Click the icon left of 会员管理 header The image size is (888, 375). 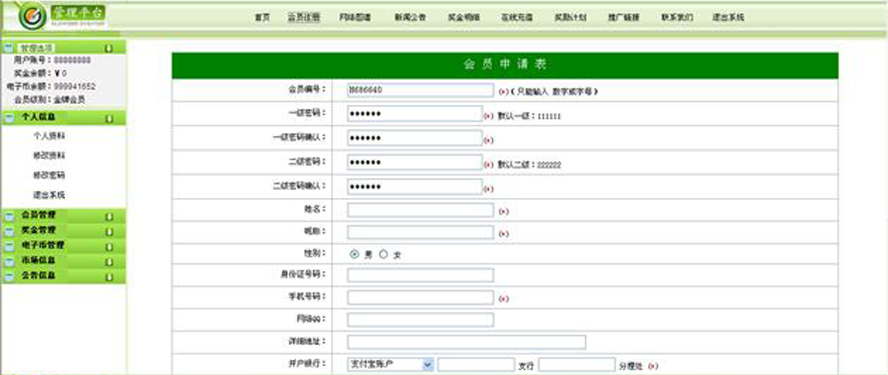(x=8, y=216)
